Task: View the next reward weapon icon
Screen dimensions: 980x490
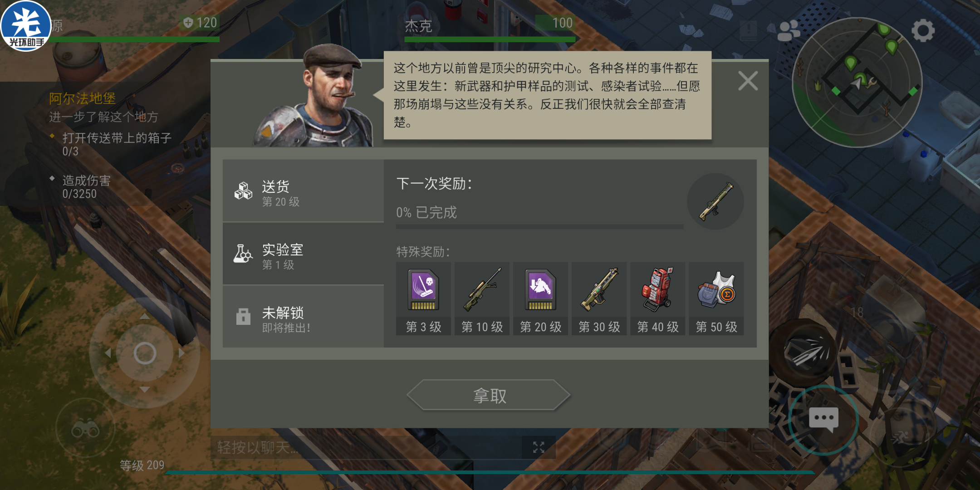Action: [715, 201]
